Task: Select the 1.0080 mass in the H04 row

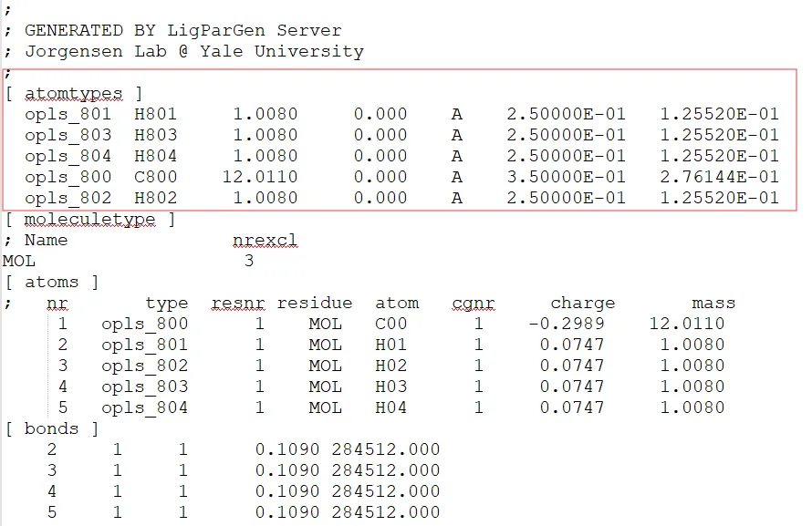Action: click(692, 408)
